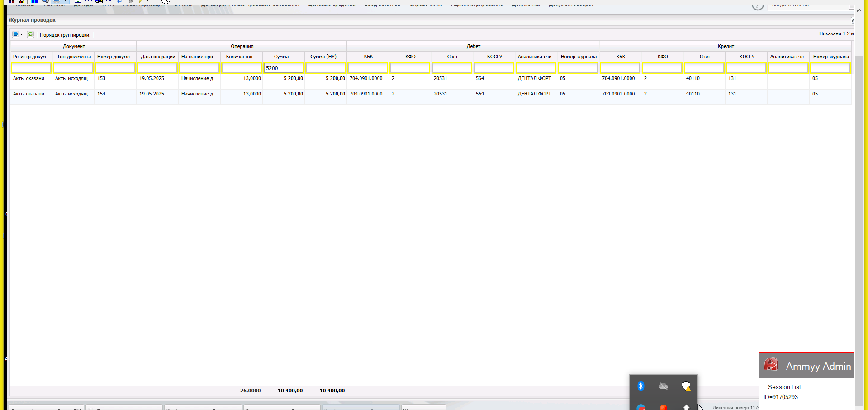
Task: Click the green refresh icon
Action: tap(30, 34)
